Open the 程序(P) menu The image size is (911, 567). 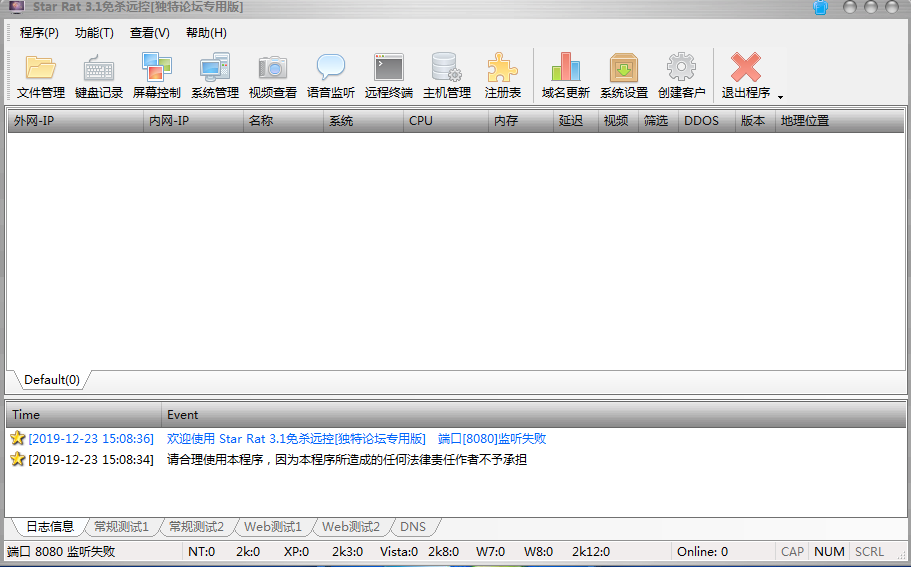tap(39, 33)
